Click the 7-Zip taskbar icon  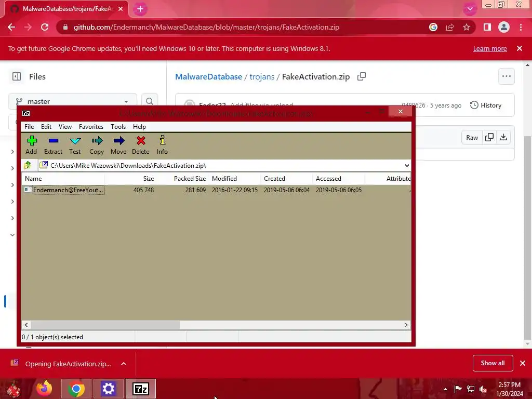tap(141, 389)
